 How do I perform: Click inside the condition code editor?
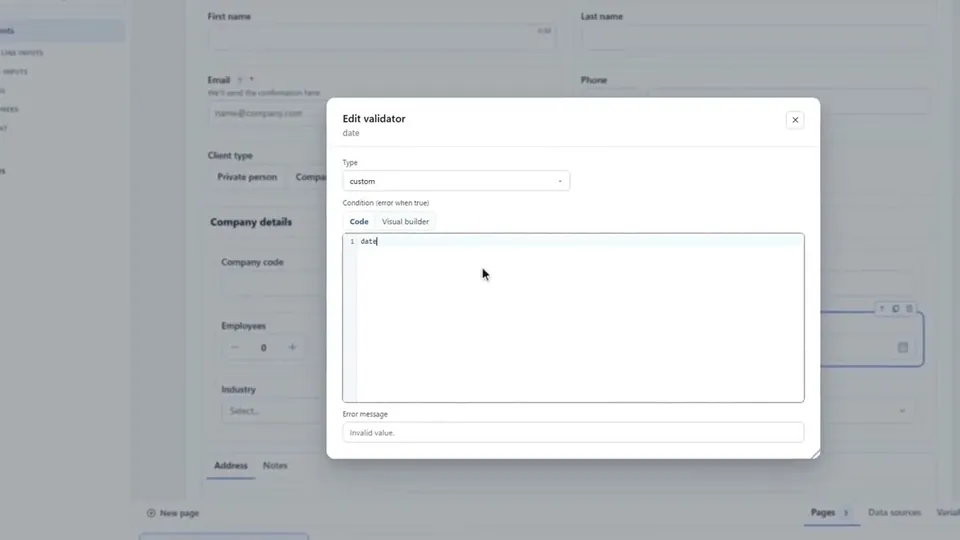pyautogui.click(x=580, y=318)
